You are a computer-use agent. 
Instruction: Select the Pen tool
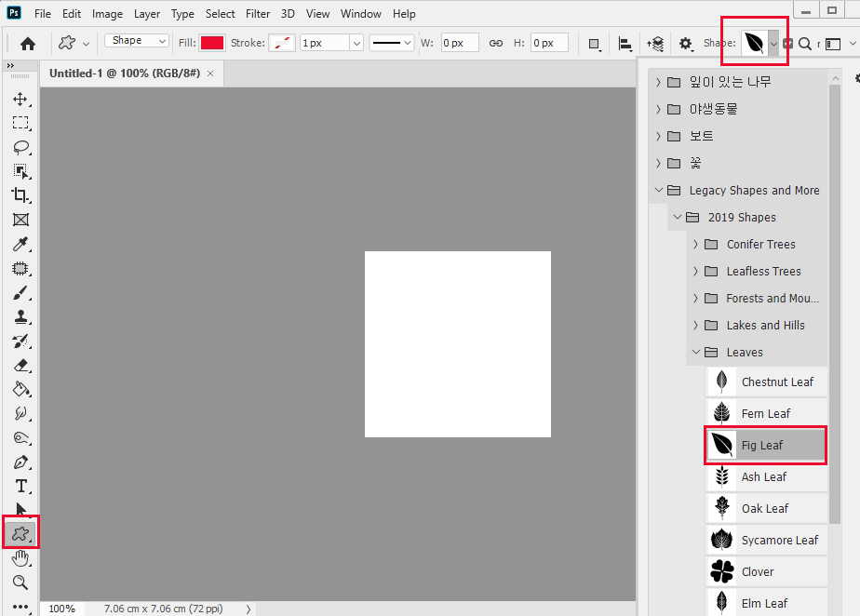point(20,462)
